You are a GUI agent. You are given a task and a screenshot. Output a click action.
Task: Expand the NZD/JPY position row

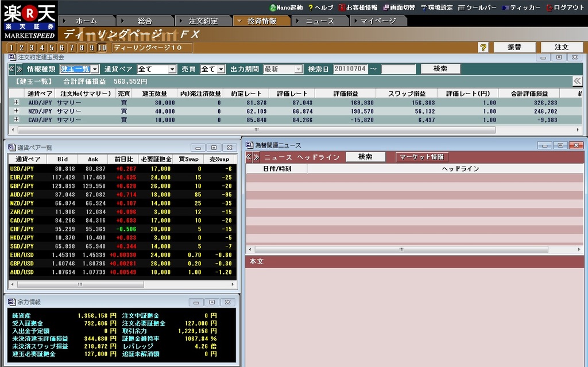(16, 111)
